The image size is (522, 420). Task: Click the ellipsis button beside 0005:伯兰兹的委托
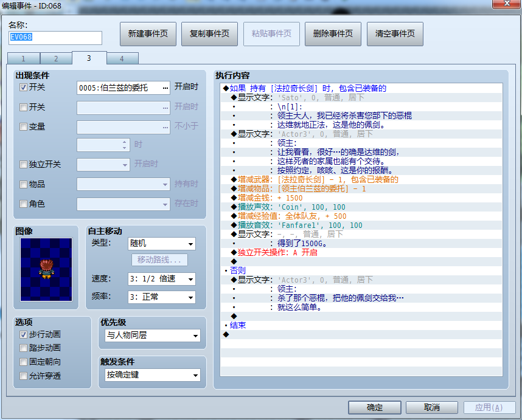165,88
